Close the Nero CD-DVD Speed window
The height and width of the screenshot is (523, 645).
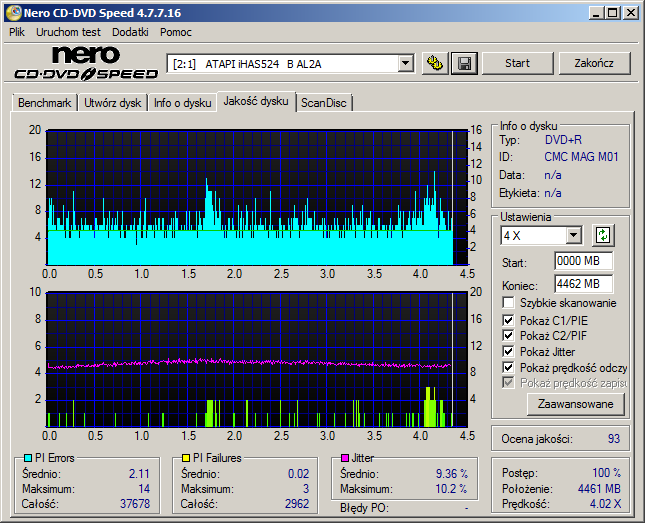click(x=630, y=13)
